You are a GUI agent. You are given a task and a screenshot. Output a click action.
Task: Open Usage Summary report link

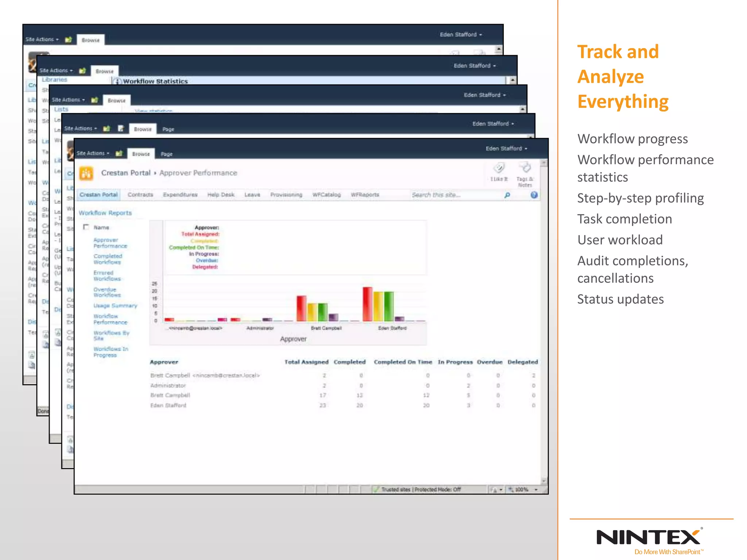(x=115, y=306)
